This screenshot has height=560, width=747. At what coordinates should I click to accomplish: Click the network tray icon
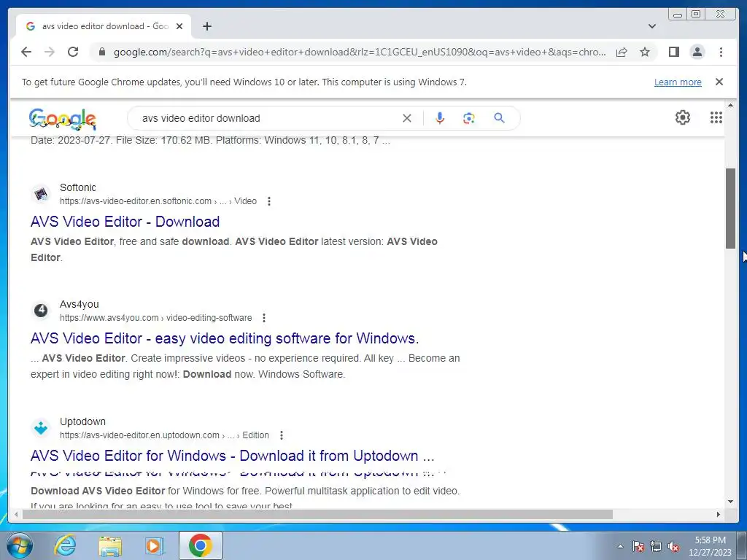tap(656, 546)
